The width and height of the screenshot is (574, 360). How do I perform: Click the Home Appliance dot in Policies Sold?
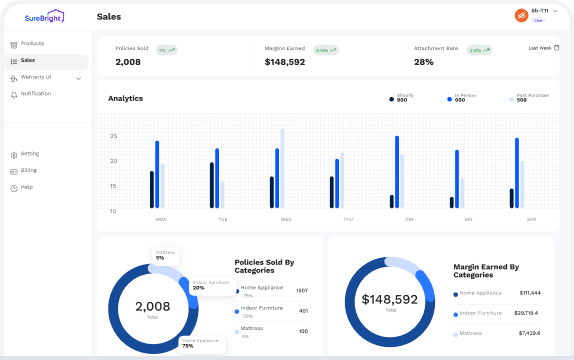pos(237,292)
